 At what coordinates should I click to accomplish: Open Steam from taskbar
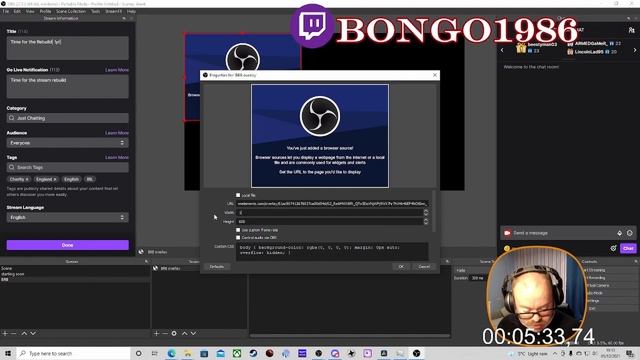253,353
